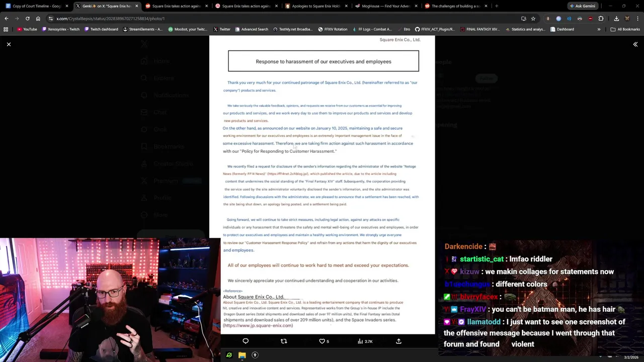Open the reply comment icon under the photo
The image size is (644, 362).
coord(246,341)
